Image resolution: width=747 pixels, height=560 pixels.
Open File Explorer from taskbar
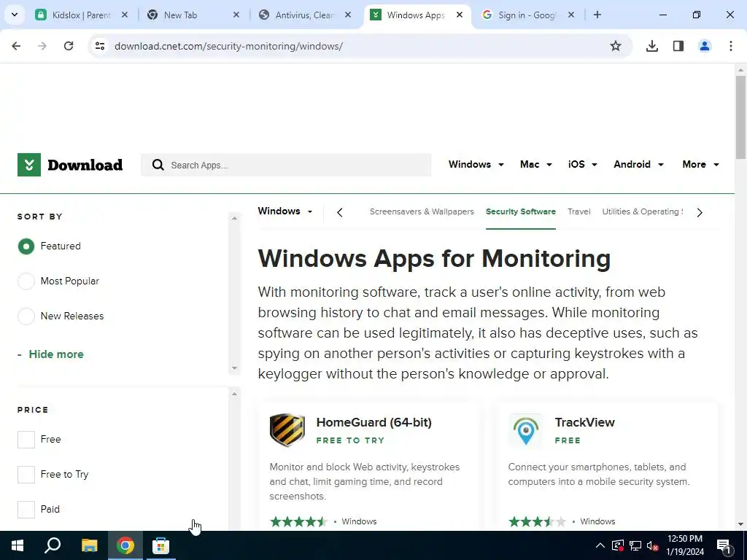click(89, 545)
